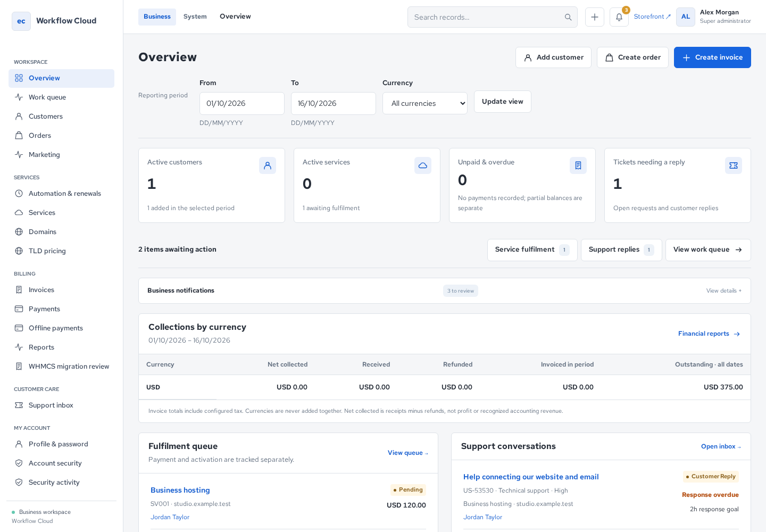Open Invoices in the sidebar
The width and height of the screenshot is (766, 532).
tap(61, 290)
